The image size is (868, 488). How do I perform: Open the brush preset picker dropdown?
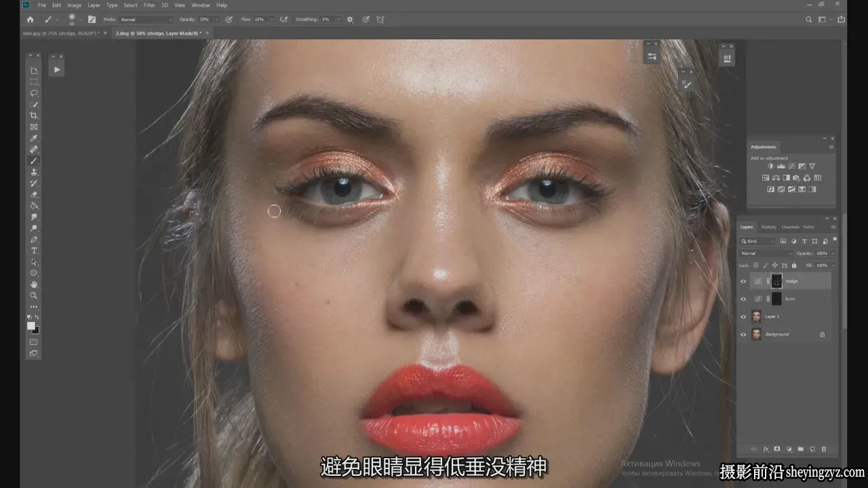pyautogui.click(x=80, y=20)
